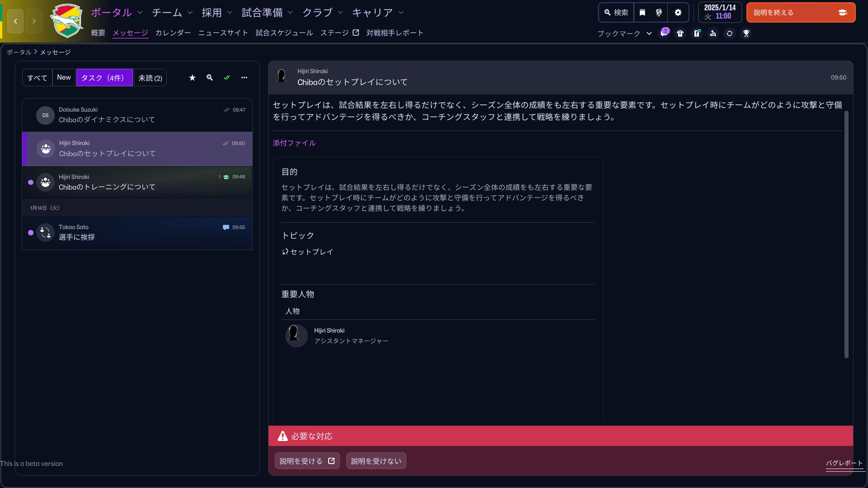Open the カレンダー sub-tab
This screenshot has width=868, height=488.
pyautogui.click(x=173, y=33)
